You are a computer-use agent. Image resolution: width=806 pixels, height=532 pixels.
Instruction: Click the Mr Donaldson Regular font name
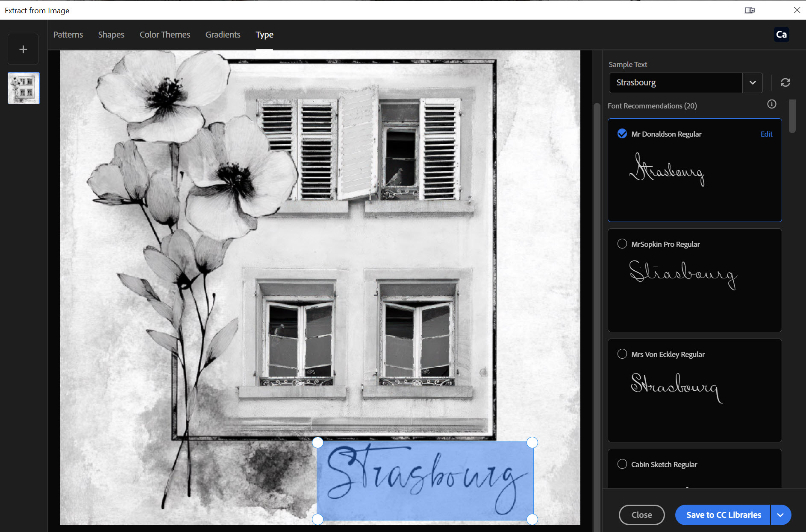pos(666,134)
